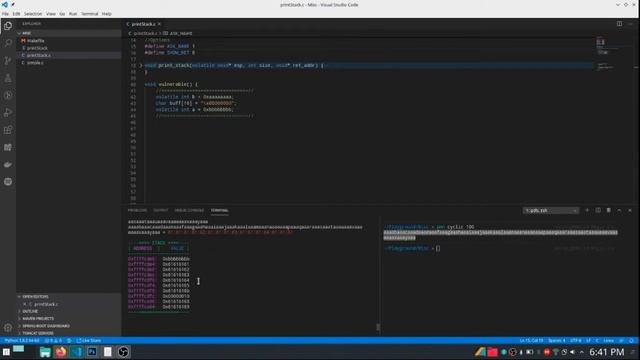Viewport: 640px width, 360px height.
Task: Open the Run and Debug view
Action: [8, 112]
